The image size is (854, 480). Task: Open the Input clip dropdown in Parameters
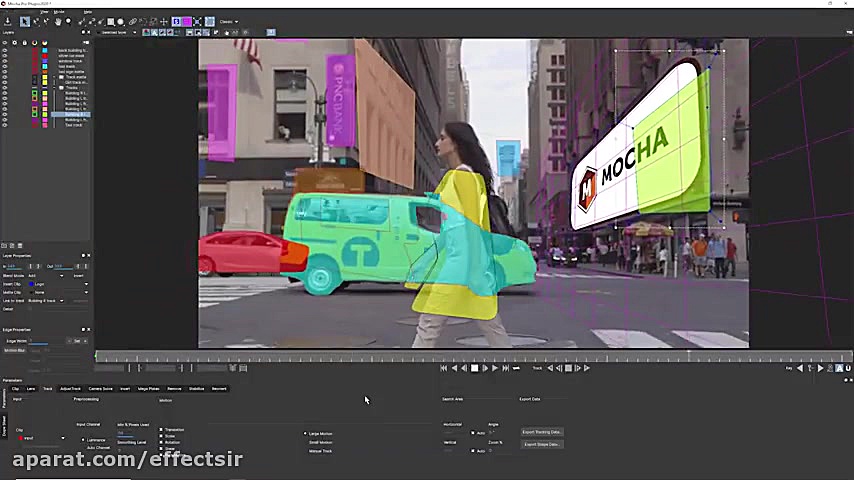pyautogui.click(x=41, y=438)
